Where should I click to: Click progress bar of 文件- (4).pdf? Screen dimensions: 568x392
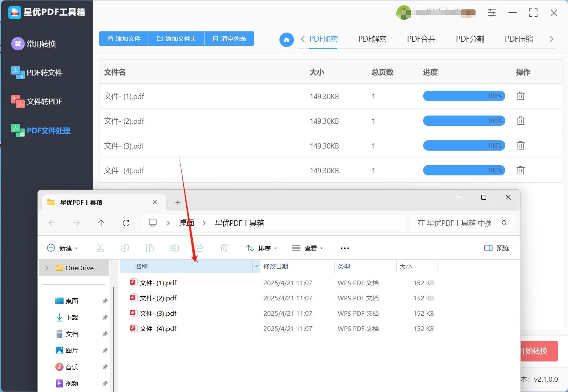[x=464, y=170]
